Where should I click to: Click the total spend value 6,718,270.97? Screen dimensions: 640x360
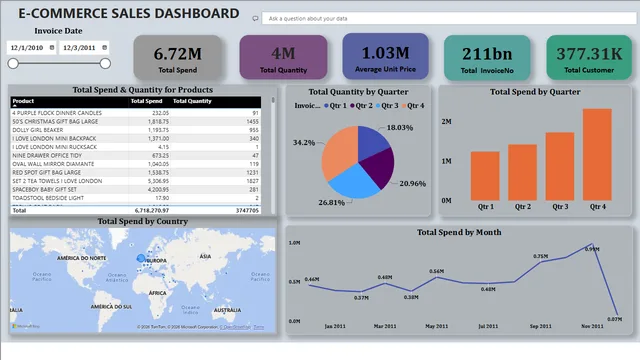tap(151, 211)
